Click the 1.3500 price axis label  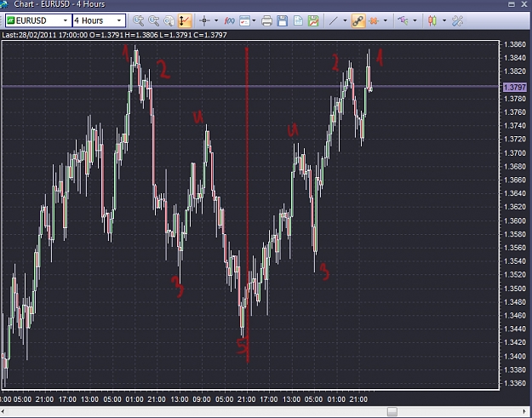click(515, 289)
